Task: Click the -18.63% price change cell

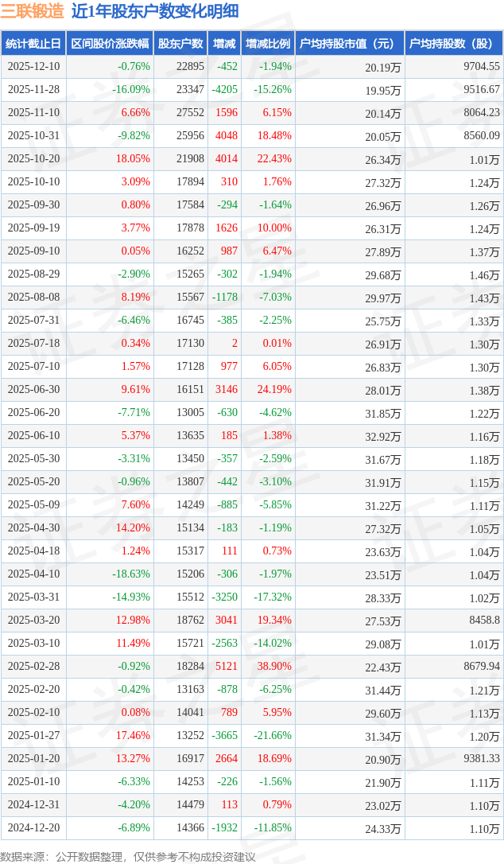Action: coord(130,574)
